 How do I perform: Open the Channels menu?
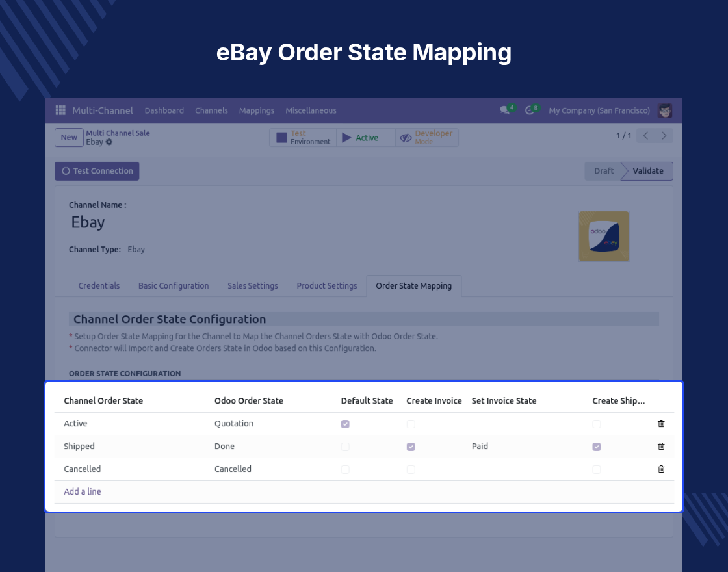point(211,110)
